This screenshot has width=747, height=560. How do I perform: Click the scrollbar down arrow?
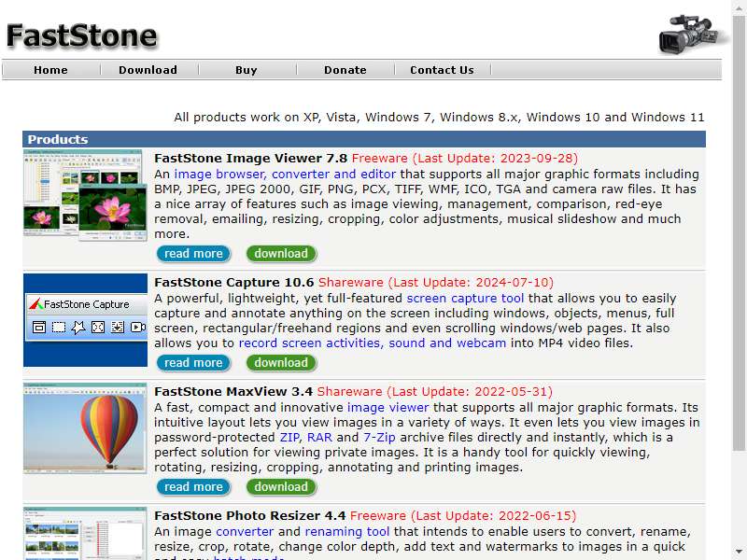(x=739, y=552)
